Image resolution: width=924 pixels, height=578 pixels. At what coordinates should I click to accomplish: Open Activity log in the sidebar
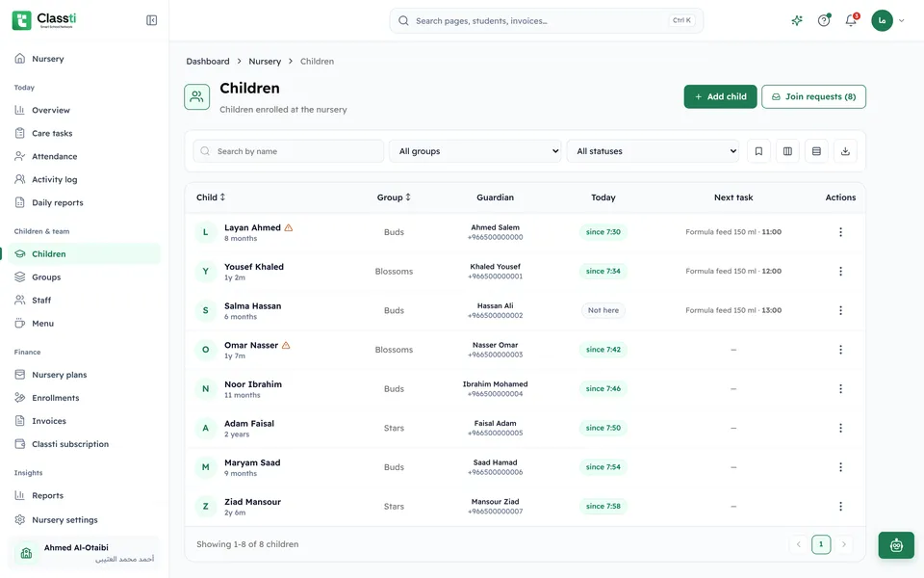click(85, 179)
